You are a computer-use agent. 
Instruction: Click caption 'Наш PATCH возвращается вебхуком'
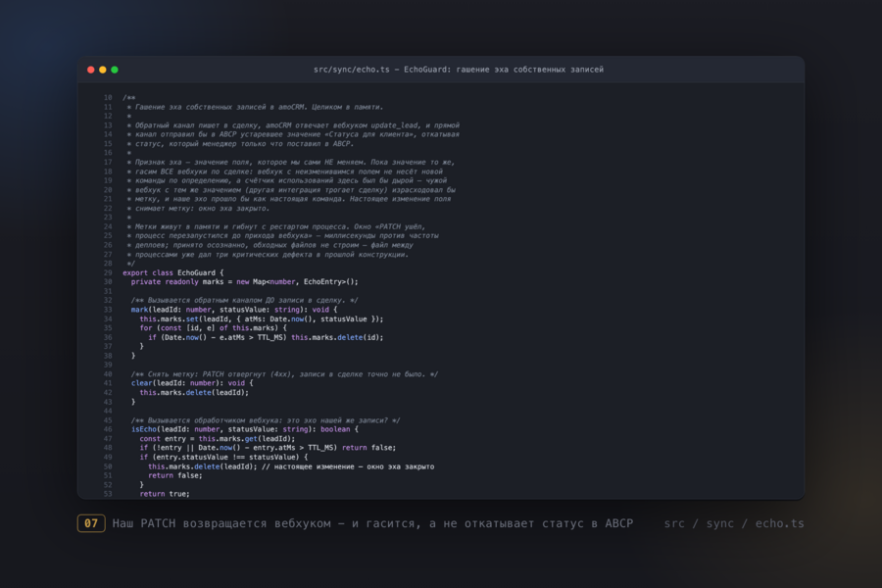tap(221, 523)
